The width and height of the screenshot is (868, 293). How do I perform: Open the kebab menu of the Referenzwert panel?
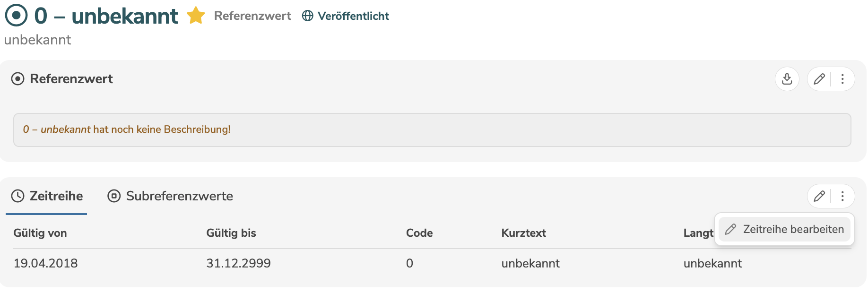pyautogui.click(x=842, y=79)
